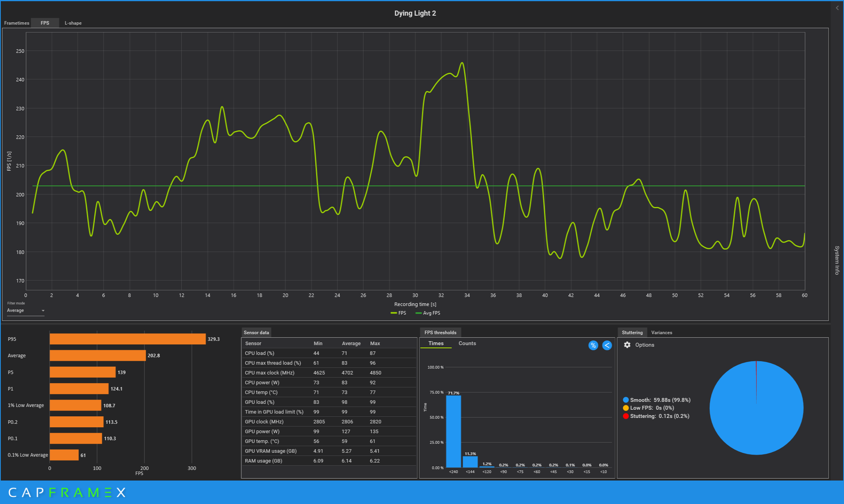Viewport: 844px width, 504px height.
Task: Click the collapse arrow at the top-right corner
Action: click(837, 8)
